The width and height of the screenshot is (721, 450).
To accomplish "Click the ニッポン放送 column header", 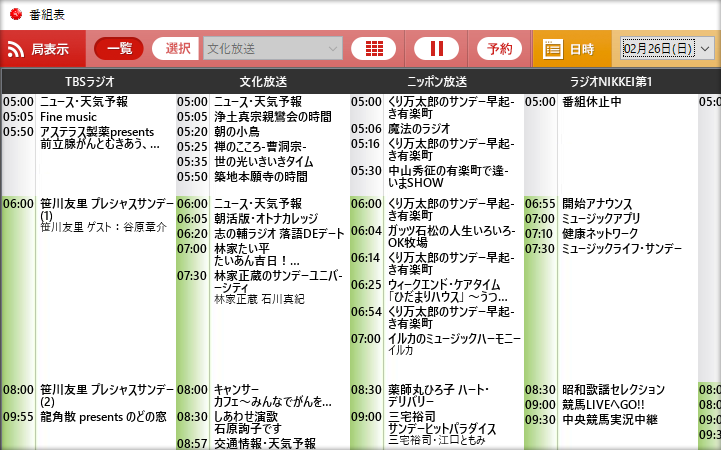I will coord(437,82).
